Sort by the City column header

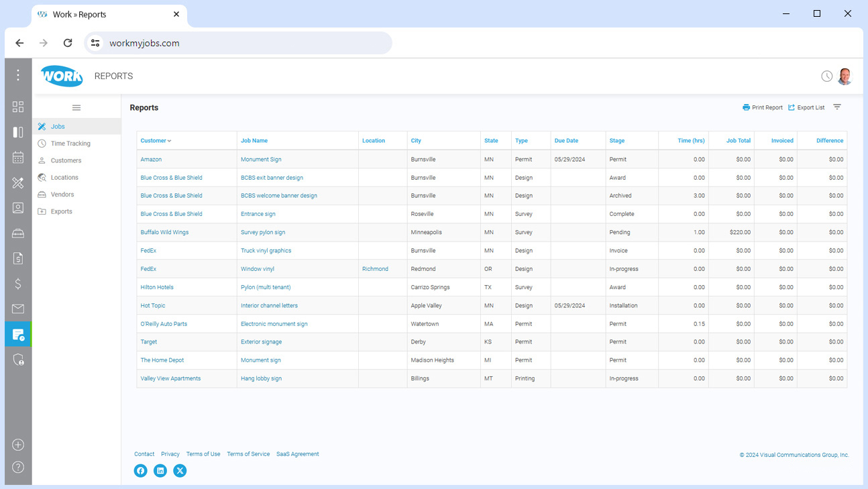(416, 141)
